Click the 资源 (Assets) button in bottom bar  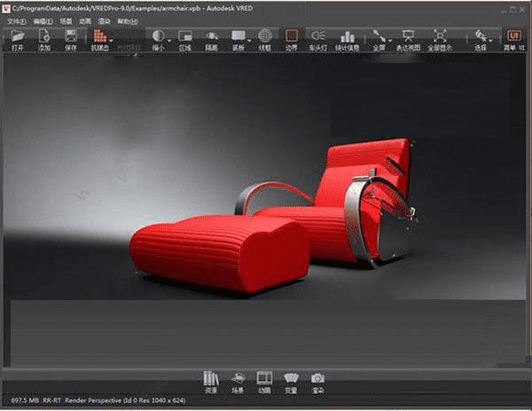click(210, 380)
